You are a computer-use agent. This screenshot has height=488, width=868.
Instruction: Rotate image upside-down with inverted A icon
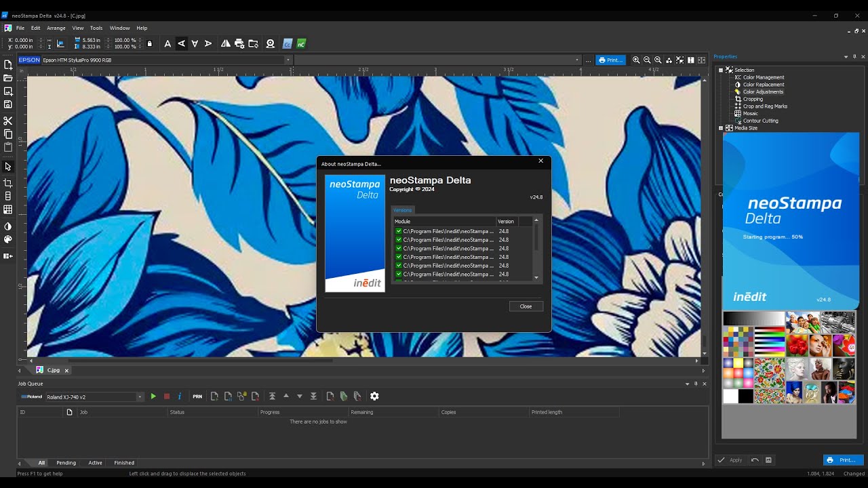pyautogui.click(x=195, y=43)
